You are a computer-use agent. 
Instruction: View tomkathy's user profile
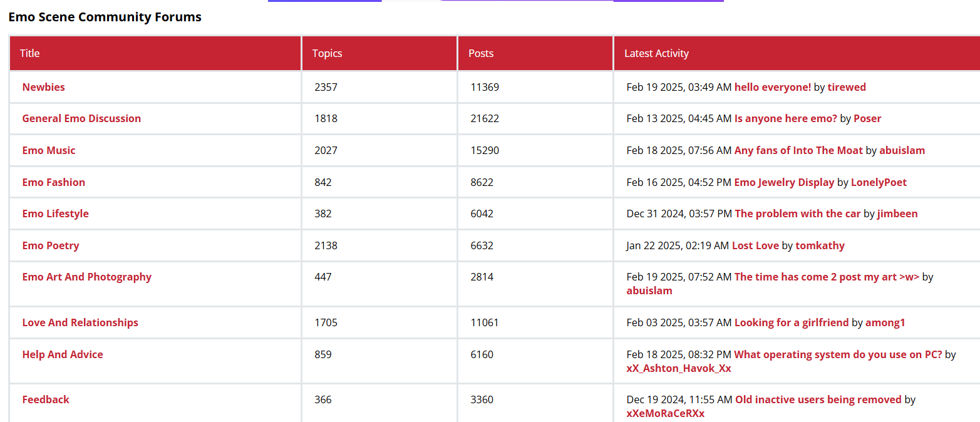tap(820, 245)
